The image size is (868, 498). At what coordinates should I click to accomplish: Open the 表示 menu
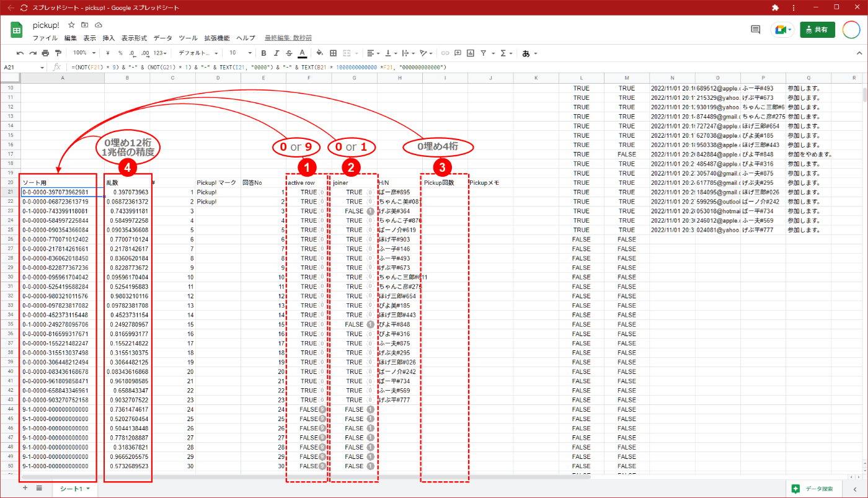[x=90, y=38]
